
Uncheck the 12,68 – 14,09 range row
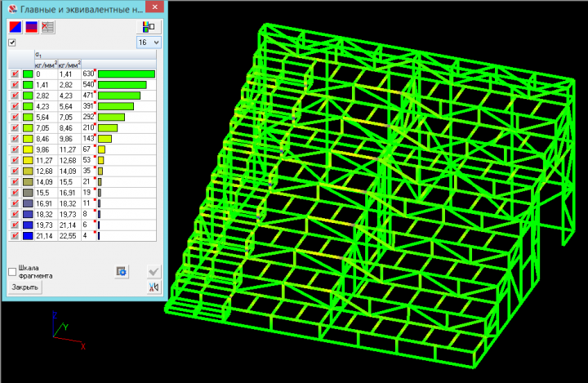point(15,171)
